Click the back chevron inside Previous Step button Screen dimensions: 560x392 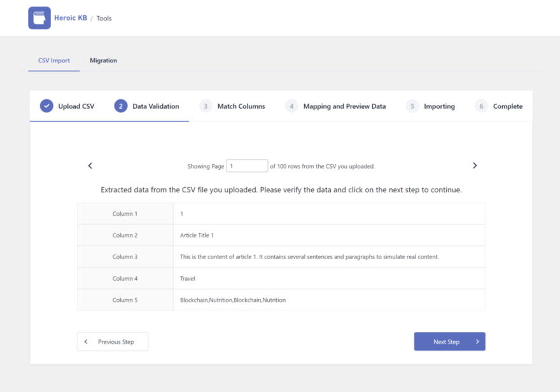[x=86, y=341]
